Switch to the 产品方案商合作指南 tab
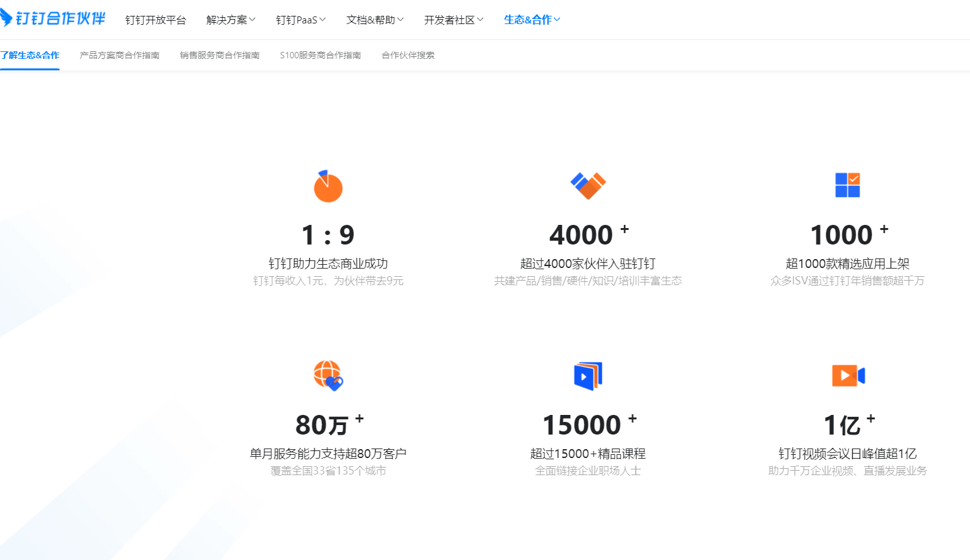This screenshot has width=970, height=560. tap(120, 55)
